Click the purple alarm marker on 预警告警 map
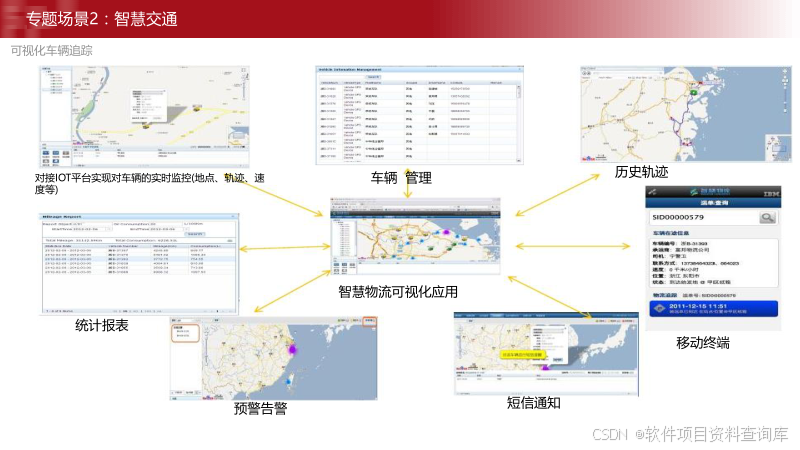800x450 pixels. (293, 349)
